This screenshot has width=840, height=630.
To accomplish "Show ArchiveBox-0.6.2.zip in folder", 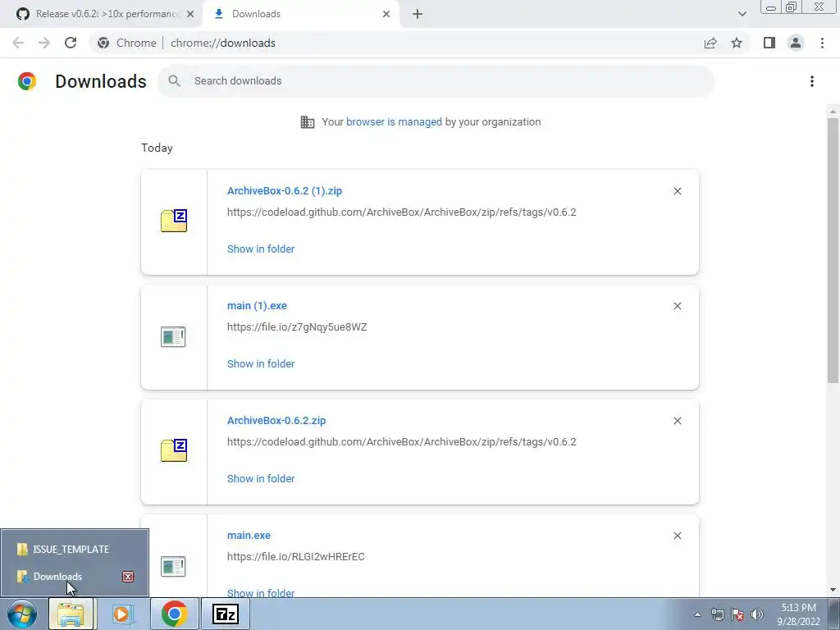I will pyautogui.click(x=261, y=478).
